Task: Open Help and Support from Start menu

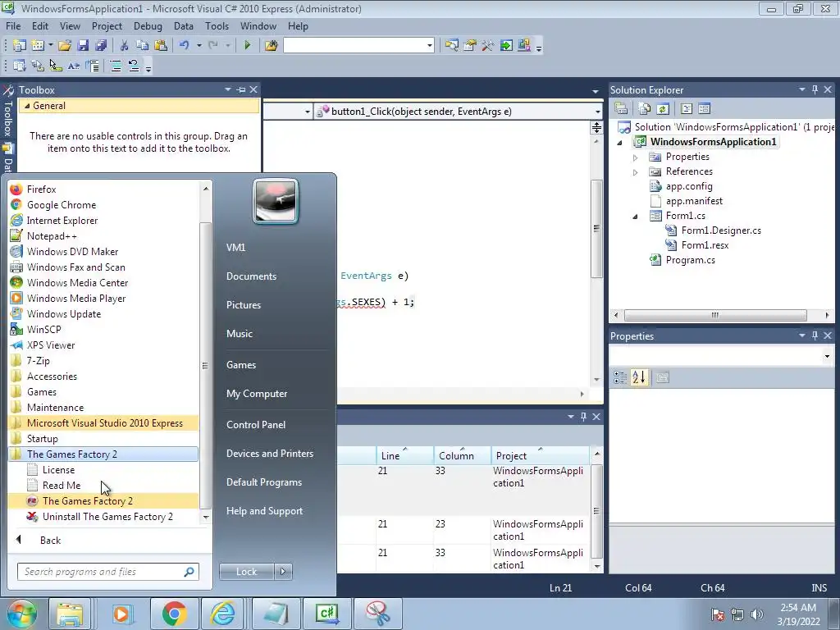Action: tap(265, 511)
